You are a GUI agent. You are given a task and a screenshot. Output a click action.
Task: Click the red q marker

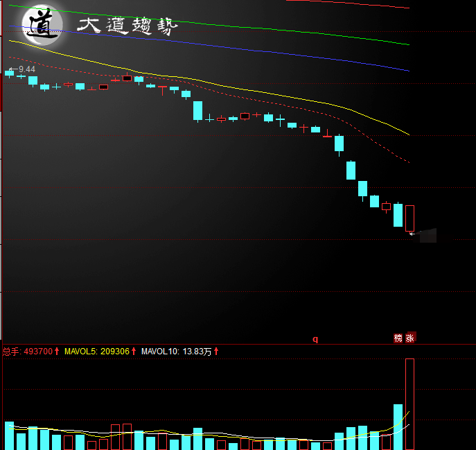[x=315, y=339]
